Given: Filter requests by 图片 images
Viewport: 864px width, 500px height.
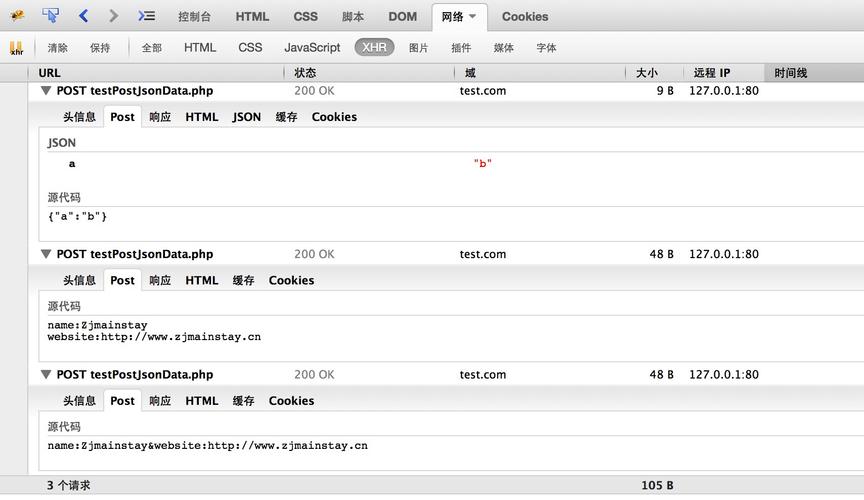Looking at the screenshot, I should click(x=418, y=48).
